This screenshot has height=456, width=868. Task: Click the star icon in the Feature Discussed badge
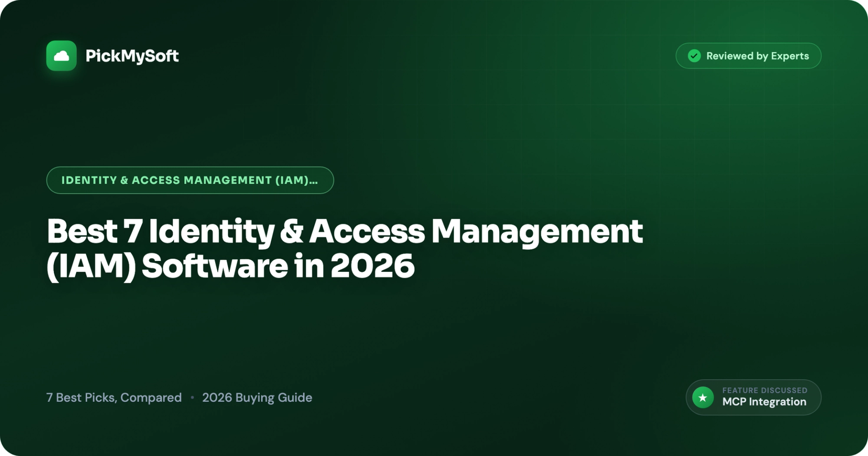pos(703,397)
